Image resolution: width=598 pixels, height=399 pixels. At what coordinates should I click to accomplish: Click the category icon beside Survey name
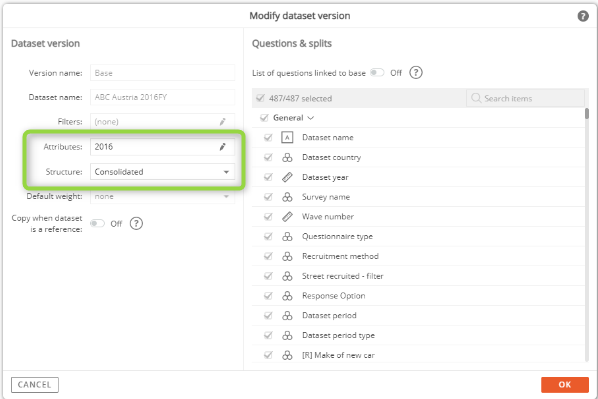click(287, 197)
